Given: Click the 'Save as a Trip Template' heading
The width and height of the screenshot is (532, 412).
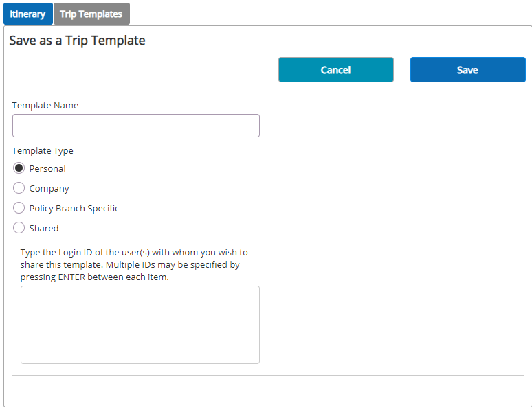Looking at the screenshot, I should [x=78, y=41].
